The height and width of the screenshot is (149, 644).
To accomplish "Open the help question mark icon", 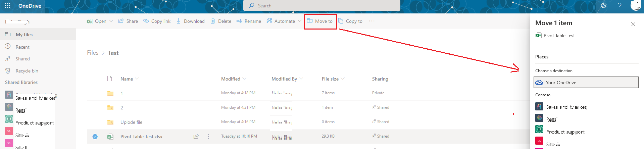I will pyautogui.click(x=620, y=5).
